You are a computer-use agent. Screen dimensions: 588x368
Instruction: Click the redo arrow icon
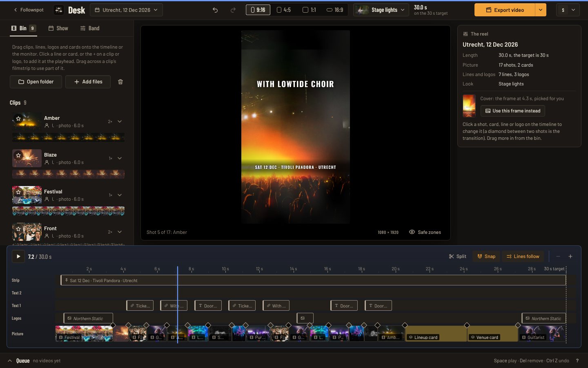point(233,10)
